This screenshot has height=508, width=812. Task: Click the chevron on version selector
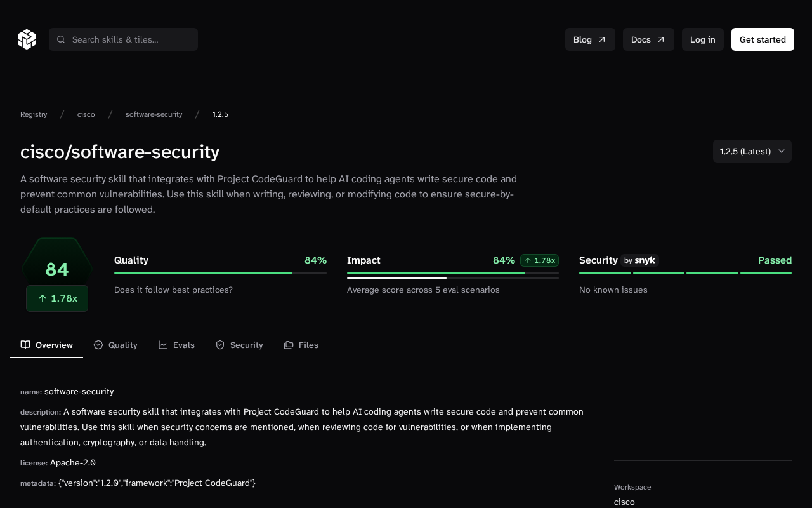pos(782,151)
